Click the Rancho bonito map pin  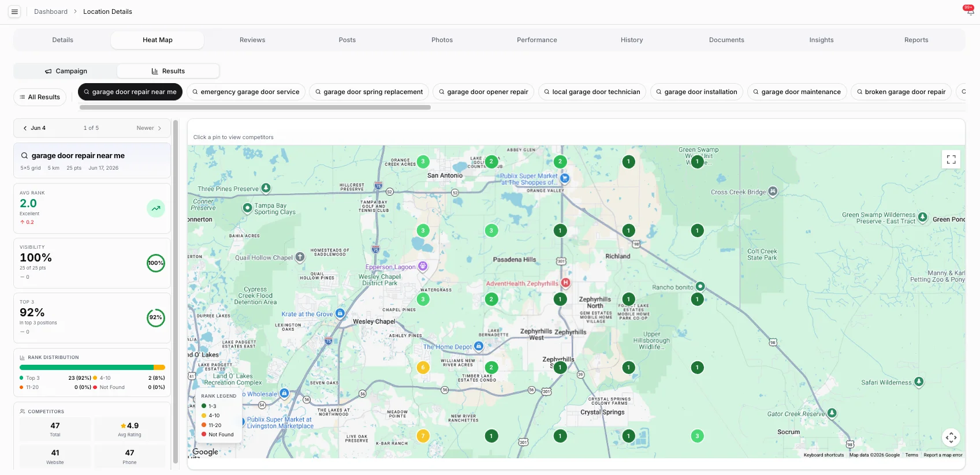pos(700,286)
